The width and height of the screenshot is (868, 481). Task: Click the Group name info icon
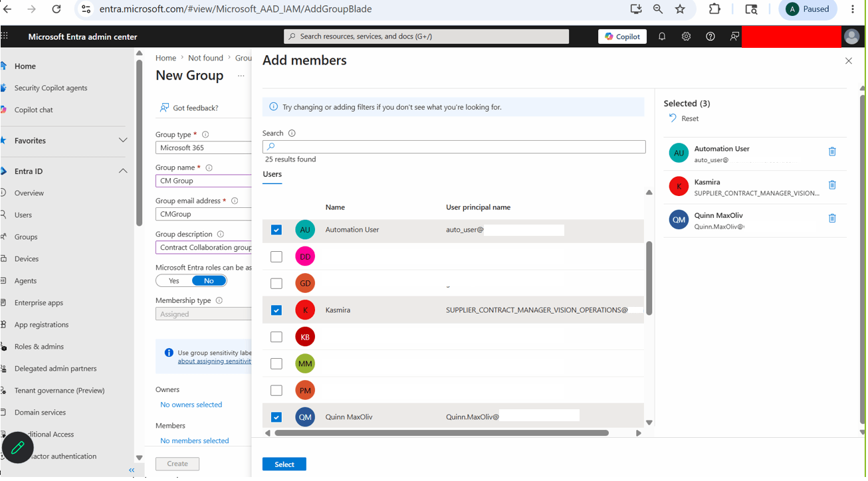[x=209, y=168]
